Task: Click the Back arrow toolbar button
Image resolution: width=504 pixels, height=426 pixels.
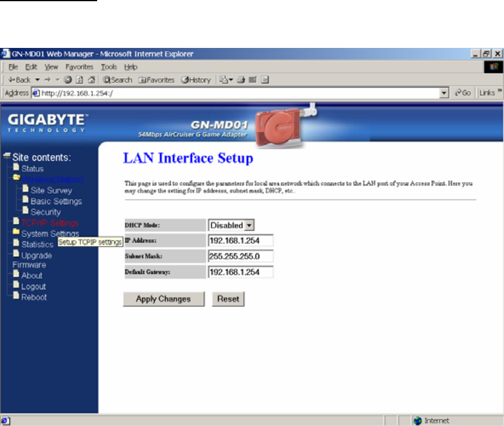Action: pos(19,80)
